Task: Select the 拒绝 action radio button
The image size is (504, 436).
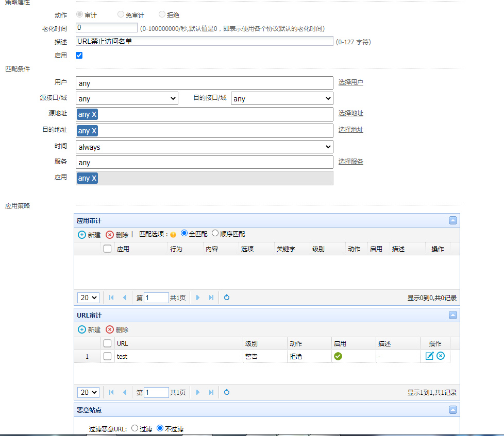Action: [x=162, y=14]
